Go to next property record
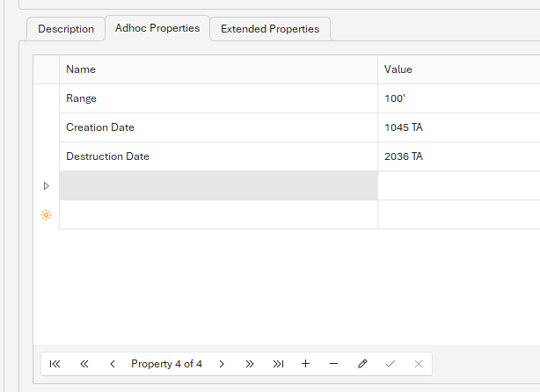The image size is (540, 392). (x=222, y=364)
